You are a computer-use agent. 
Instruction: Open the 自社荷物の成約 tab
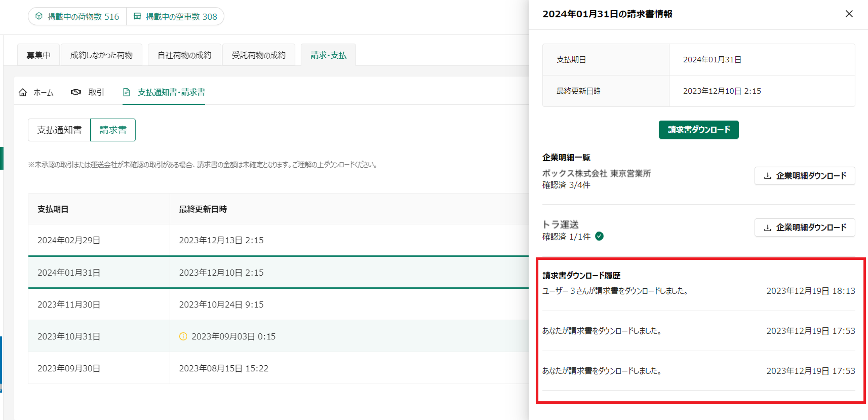(184, 55)
